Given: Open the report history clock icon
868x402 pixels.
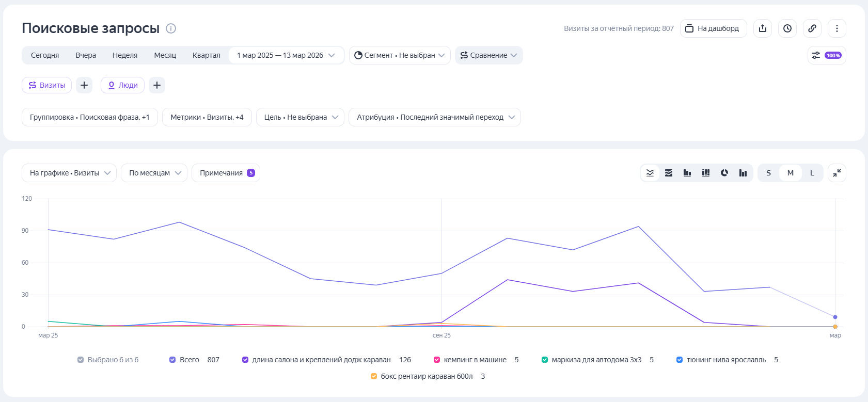Looking at the screenshot, I should [x=787, y=28].
